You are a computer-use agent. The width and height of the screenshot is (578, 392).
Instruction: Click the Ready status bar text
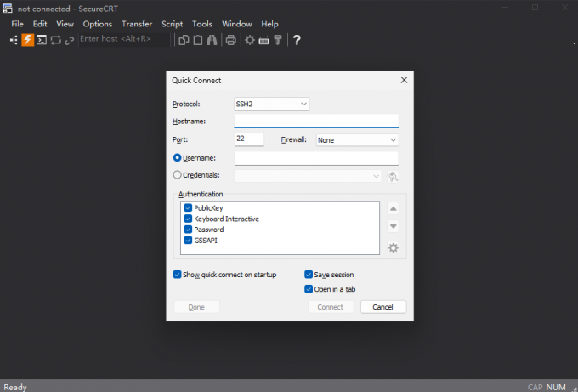[x=15, y=387]
